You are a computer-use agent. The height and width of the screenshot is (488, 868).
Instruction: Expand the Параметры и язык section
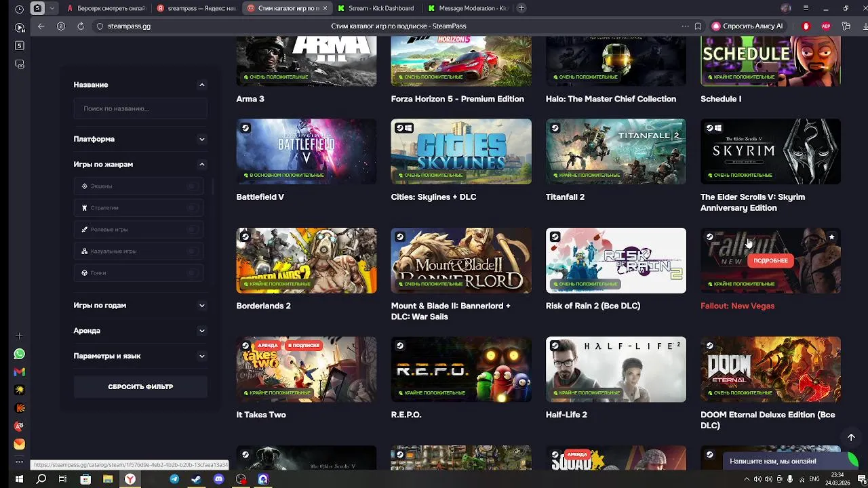[x=201, y=356]
